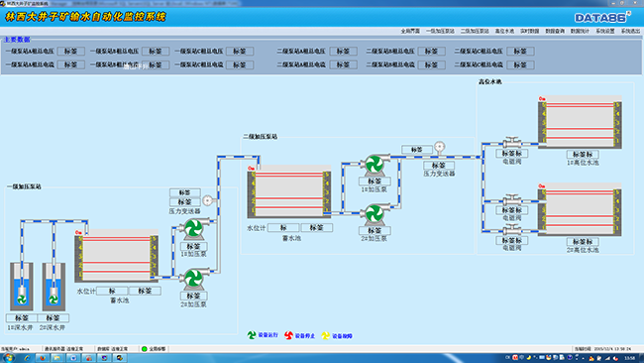Screen dimensions: 644x363
Task: Toggle the lower 电磁阀 valve of 2#高位水池
Action: click(x=512, y=230)
